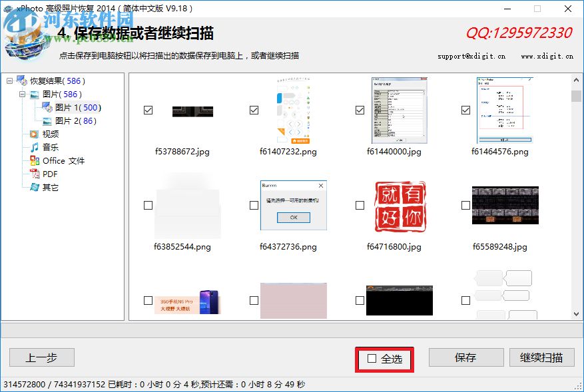Viewport: 584px width, 392px height.
Task: Tick the checkbox for f63852544.png
Action: pyautogui.click(x=148, y=205)
